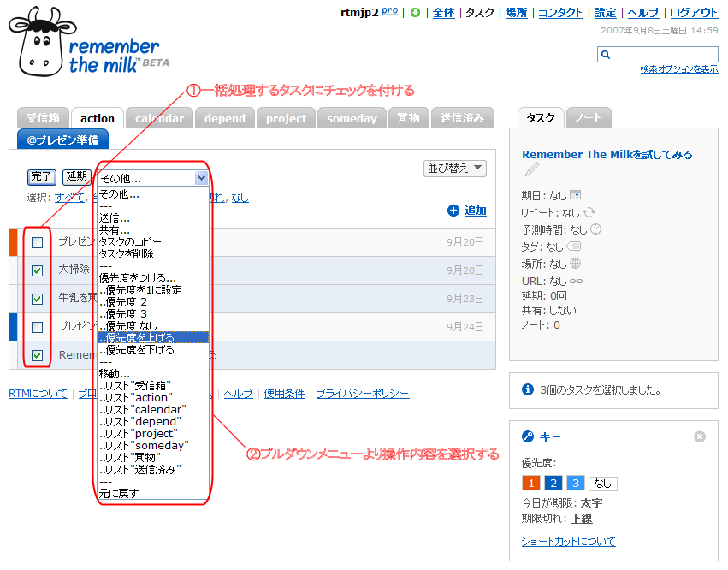Choose 優先度 なし option
728x570 pixels.
point(153,326)
